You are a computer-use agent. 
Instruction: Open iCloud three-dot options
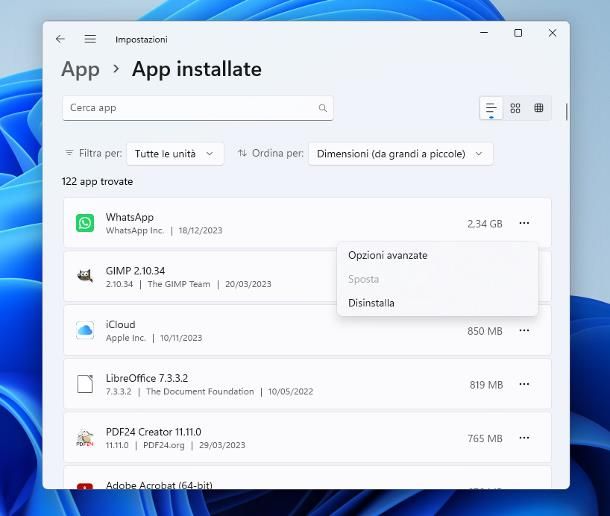coord(524,330)
